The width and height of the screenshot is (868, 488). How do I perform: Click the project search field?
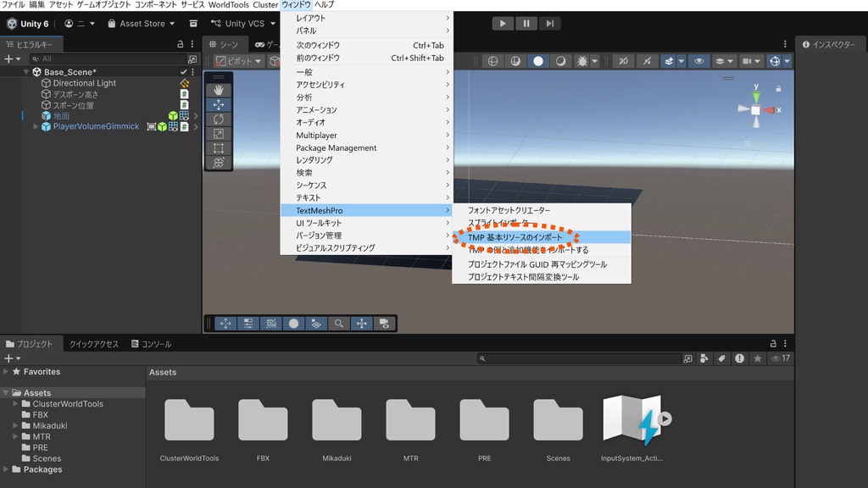tap(579, 358)
